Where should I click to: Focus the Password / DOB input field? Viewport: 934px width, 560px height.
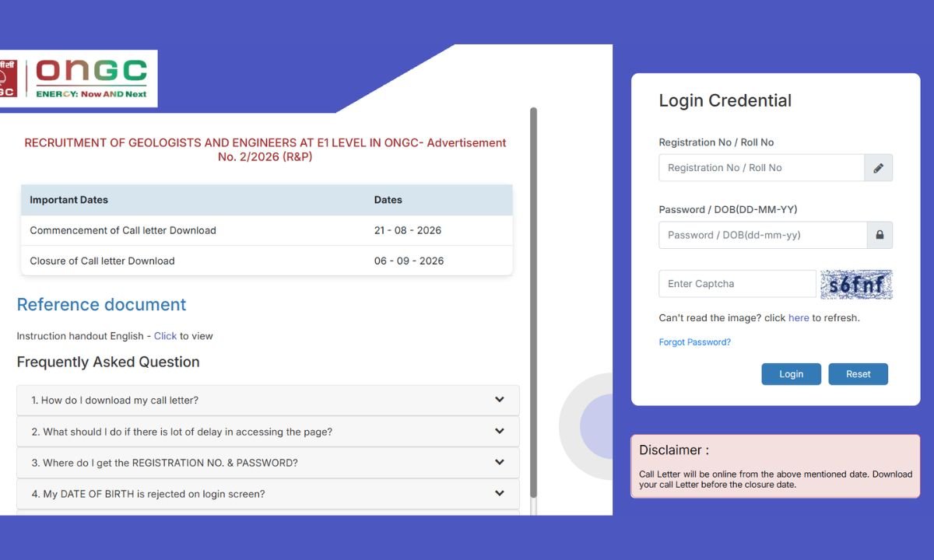coord(763,235)
